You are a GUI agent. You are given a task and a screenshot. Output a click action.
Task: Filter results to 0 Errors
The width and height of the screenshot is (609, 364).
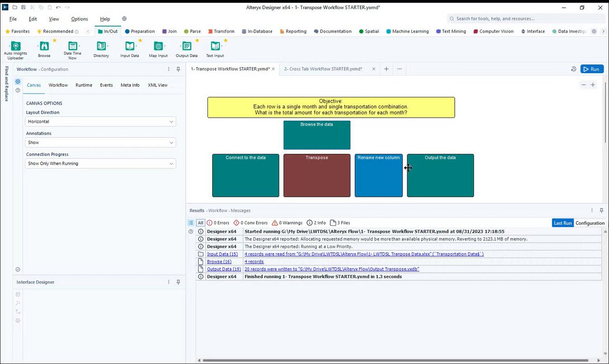click(x=218, y=223)
